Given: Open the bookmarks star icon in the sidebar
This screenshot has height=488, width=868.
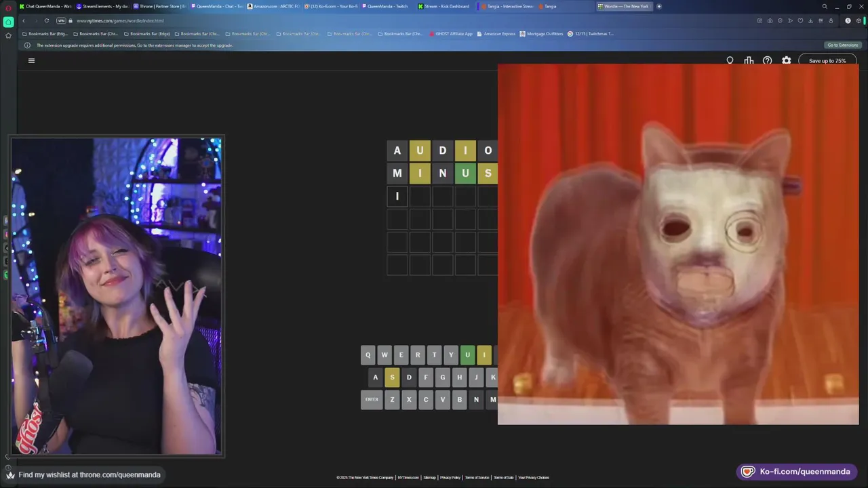Looking at the screenshot, I should [x=8, y=35].
